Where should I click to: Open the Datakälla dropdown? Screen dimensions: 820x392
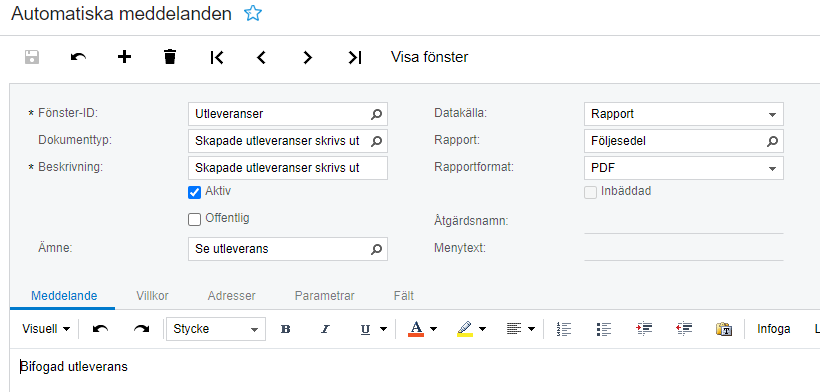pos(772,114)
